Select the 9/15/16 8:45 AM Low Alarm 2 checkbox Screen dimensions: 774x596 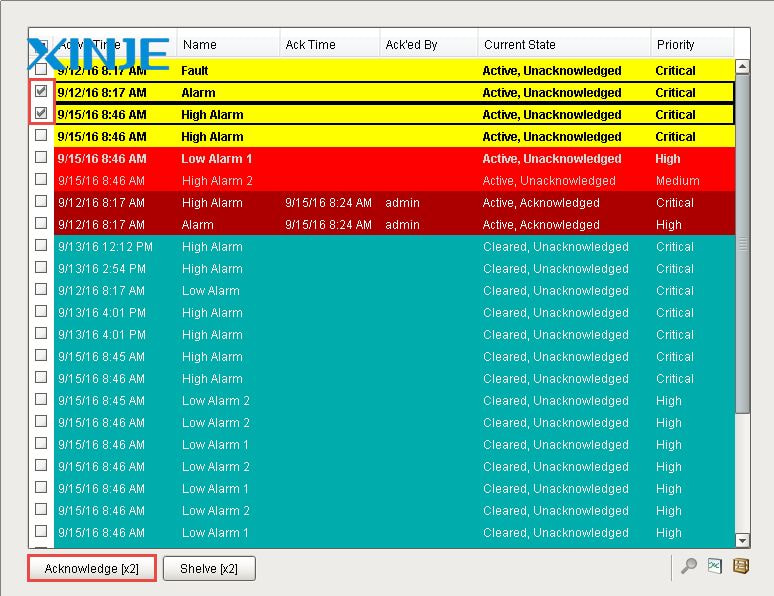tap(41, 399)
